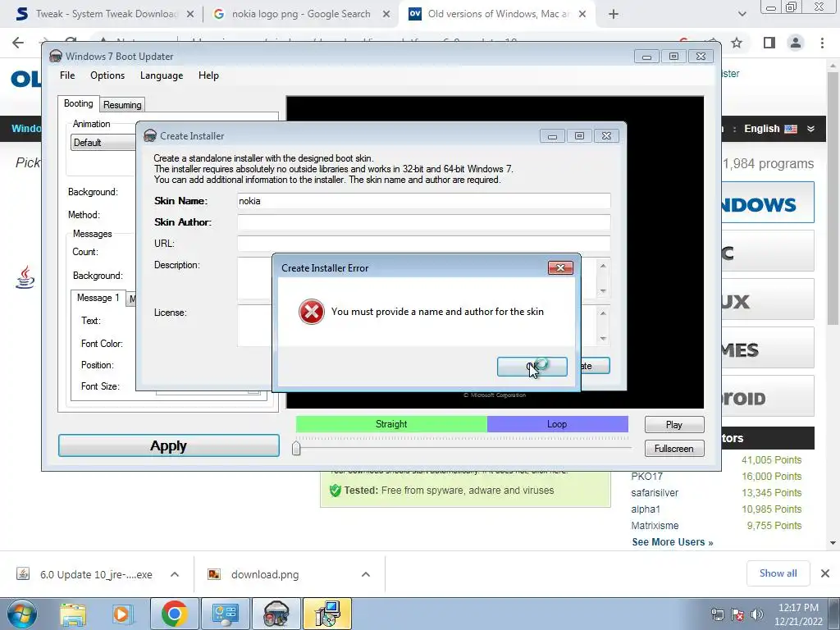
Task: Close the Old versions of Windows tab
Action: (582, 15)
